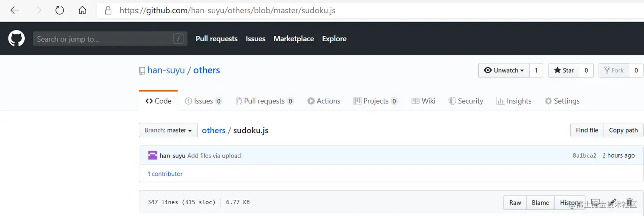Click the 347 lines (315 sloc) text
Image resolution: width=644 pixels, height=216 pixels.
point(181,202)
